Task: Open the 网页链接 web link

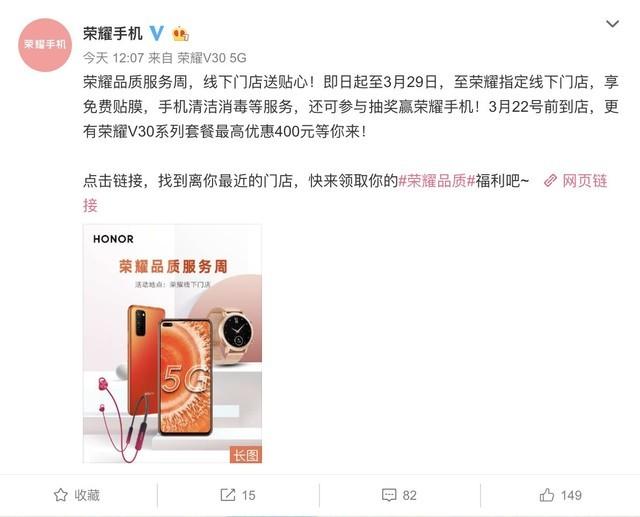Action: pyautogui.click(x=585, y=181)
